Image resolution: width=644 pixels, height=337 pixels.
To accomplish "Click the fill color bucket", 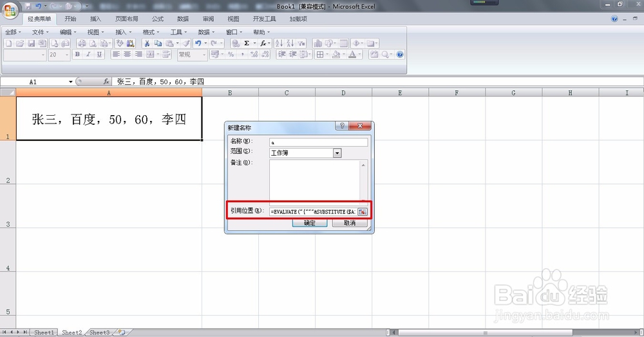I will pyautogui.click(x=336, y=55).
